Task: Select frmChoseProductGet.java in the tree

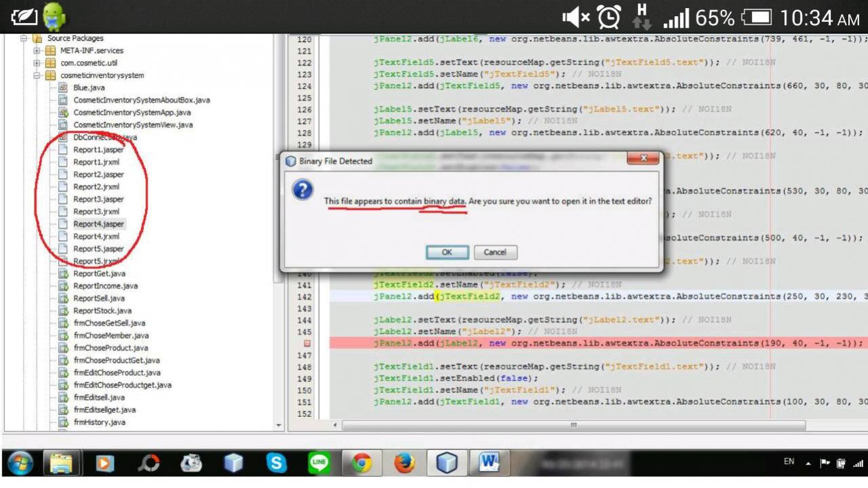Action: [x=117, y=360]
